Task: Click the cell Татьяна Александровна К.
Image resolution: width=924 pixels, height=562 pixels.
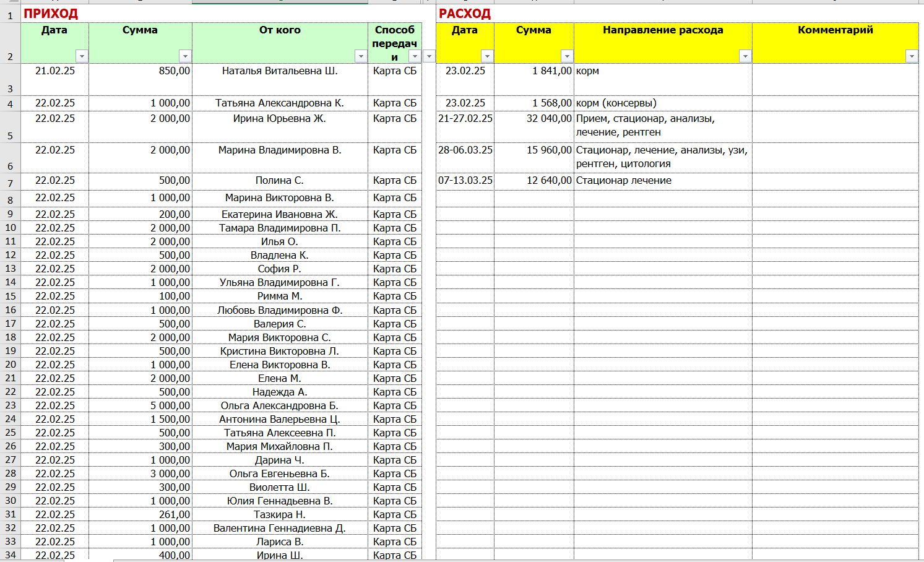Action: point(280,103)
